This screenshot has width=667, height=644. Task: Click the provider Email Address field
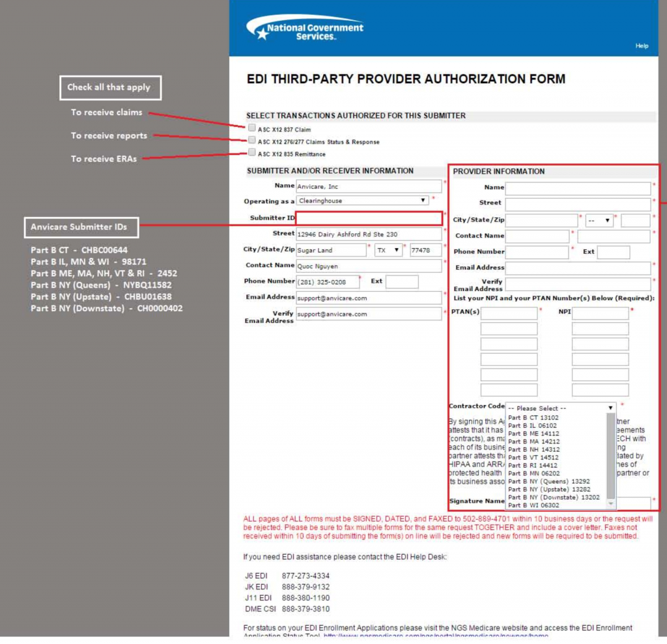click(578, 268)
